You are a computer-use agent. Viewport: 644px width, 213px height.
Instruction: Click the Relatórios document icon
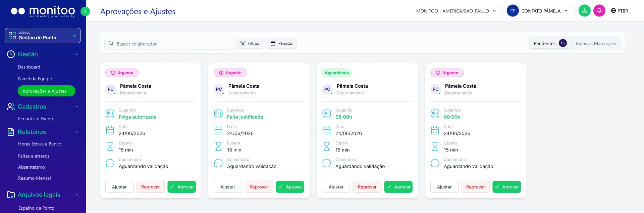tap(11, 132)
